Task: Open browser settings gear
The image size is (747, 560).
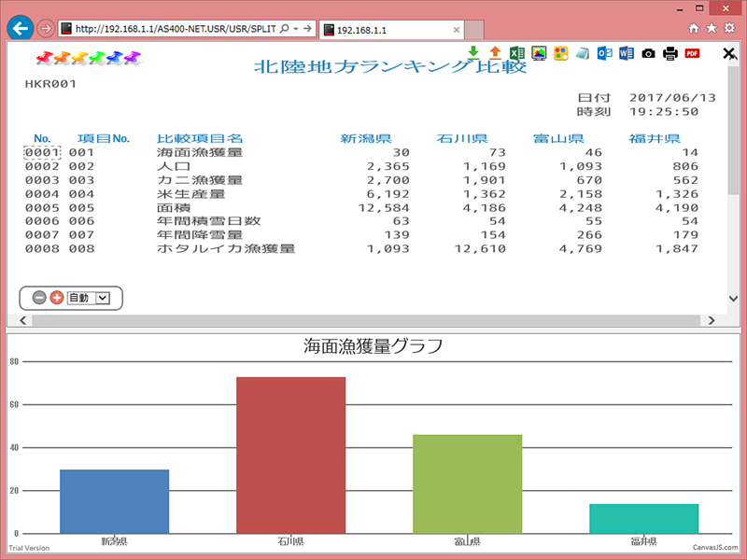Action: 729,28
